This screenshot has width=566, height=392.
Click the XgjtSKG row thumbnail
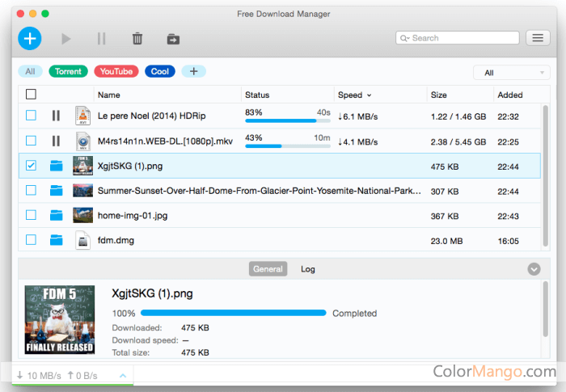point(82,166)
